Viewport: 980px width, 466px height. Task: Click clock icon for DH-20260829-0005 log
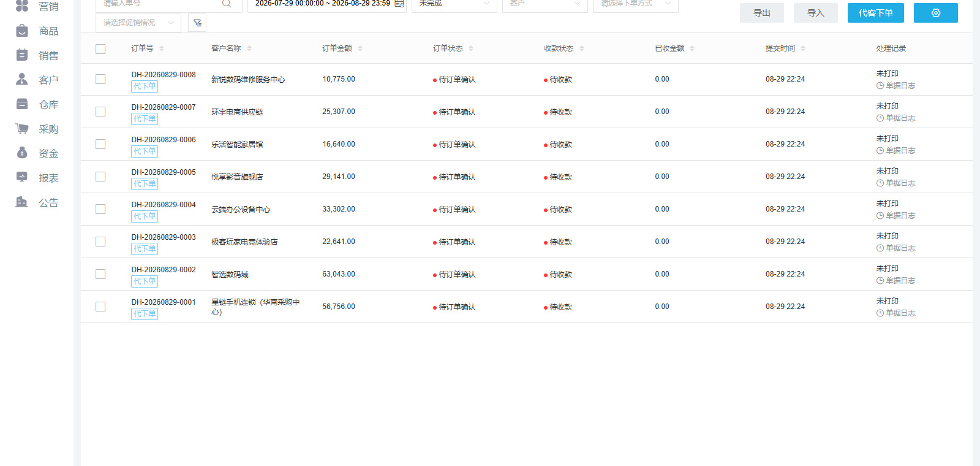pyautogui.click(x=880, y=183)
